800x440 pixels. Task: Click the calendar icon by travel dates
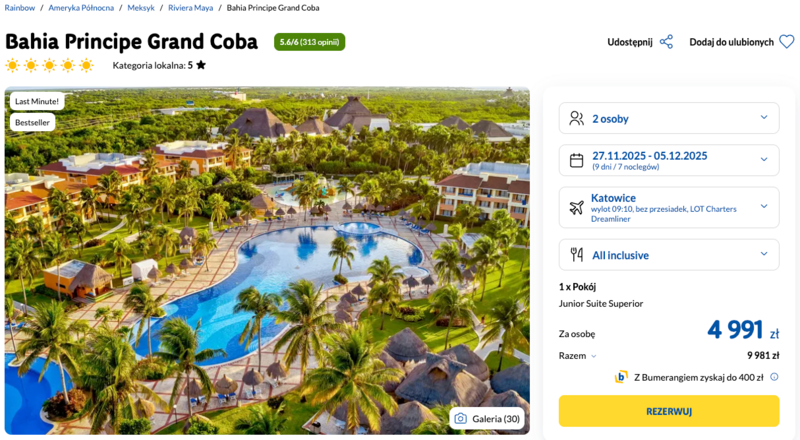click(576, 160)
